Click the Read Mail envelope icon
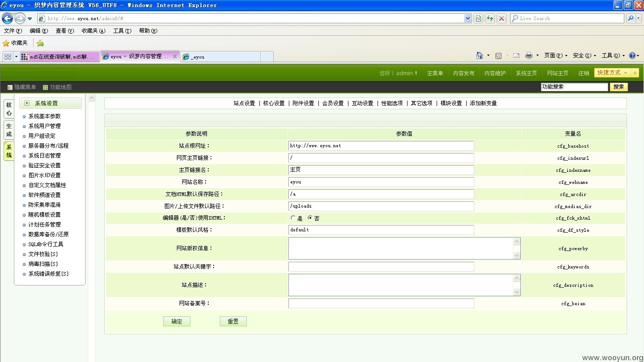The width and height of the screenshot is (644, 362). (516, 55)
